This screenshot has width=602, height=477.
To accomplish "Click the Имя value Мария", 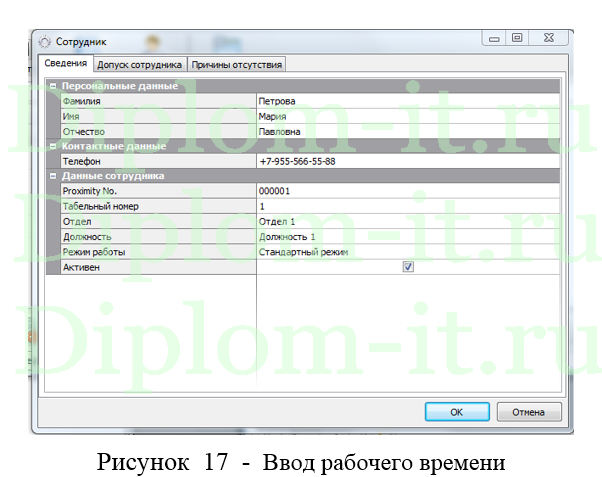I will pyautogui.click(x=408, y=116).
